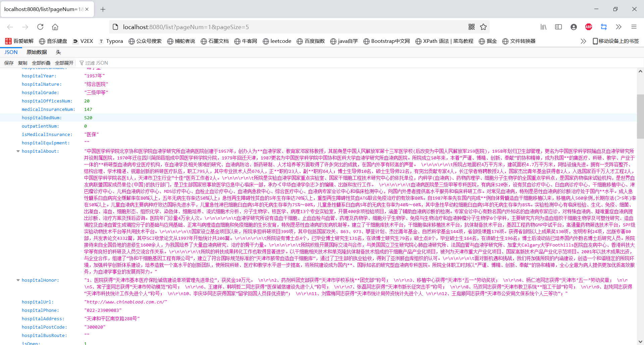Click 全部折叠 to collapse all
Image resolution: width=644 pixels, height=345 pixels.
[41, 63]
